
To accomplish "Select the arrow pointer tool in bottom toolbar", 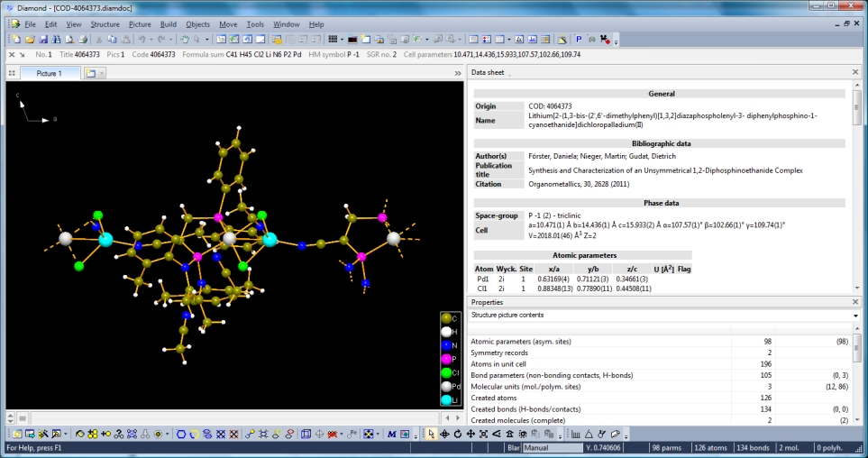I will 431,435.
